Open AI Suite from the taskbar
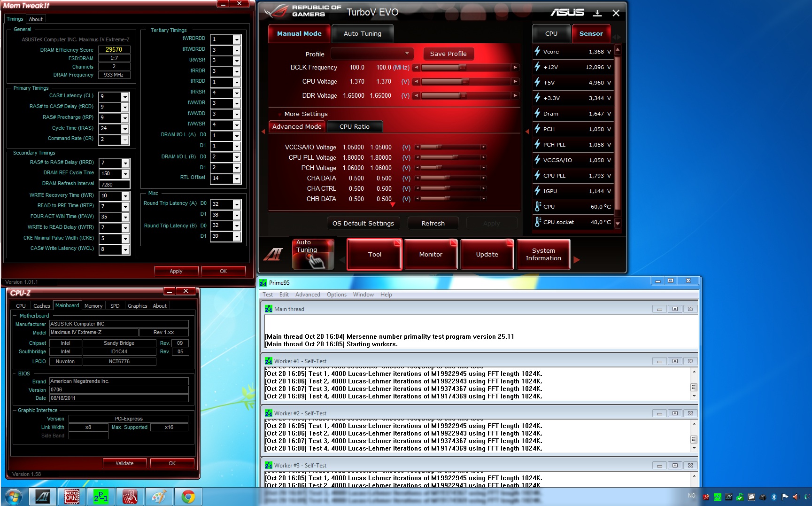The width and height of the screenshot is (812, 506). point(43,497)
